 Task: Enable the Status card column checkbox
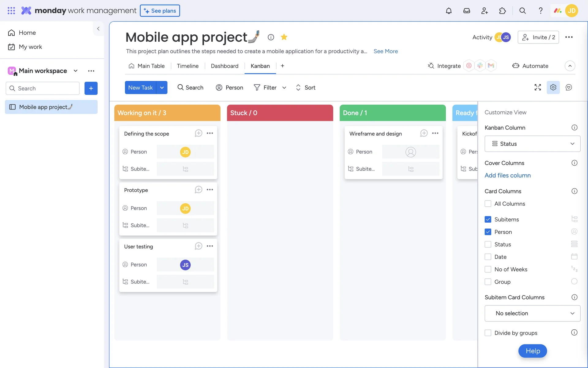pos(488,244)
